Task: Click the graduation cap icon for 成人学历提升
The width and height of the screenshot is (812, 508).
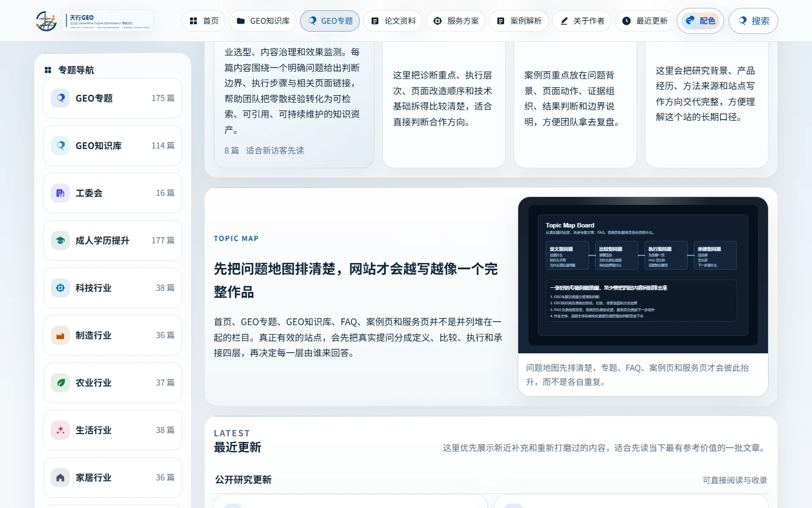Action: pyautogui.click(x=60, y=240)
